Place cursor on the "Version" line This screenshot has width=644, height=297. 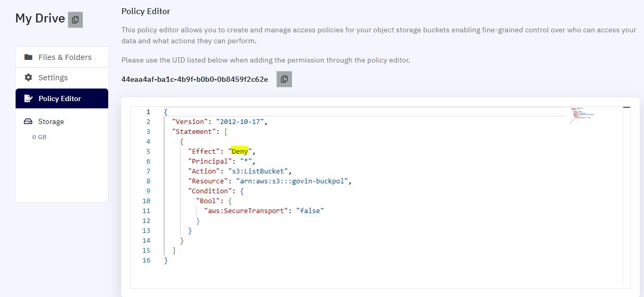click(x=219, y=122)
